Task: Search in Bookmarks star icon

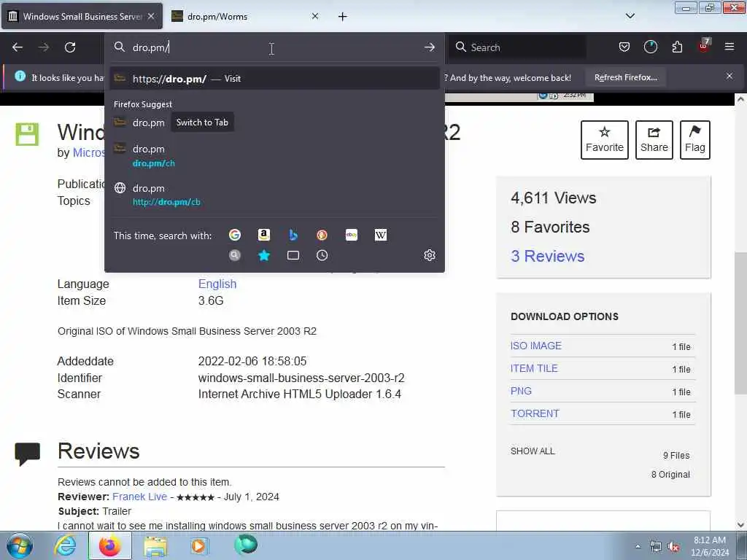Action: tap(264, 255)
